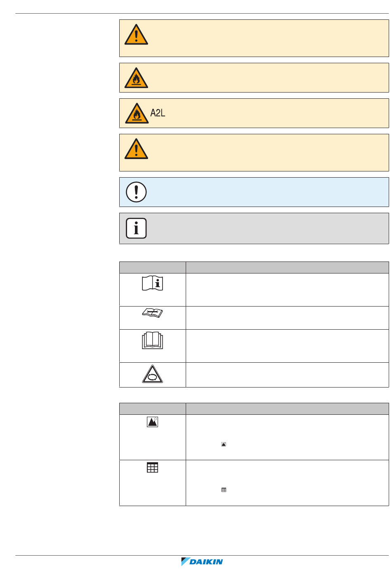The image size is (392, 573).
Task: Click the large figure (mountain picture) icon
Action: click(x=153, y=422)
